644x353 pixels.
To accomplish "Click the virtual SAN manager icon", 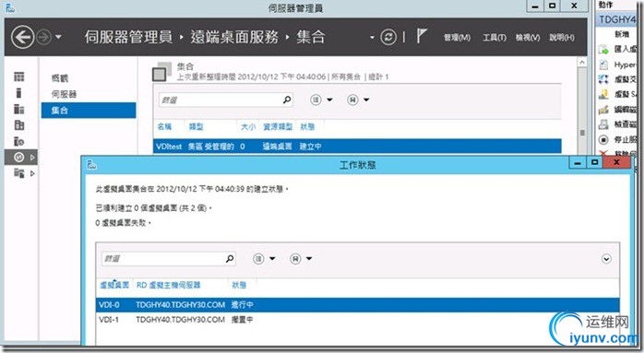I will click(603, 94).
